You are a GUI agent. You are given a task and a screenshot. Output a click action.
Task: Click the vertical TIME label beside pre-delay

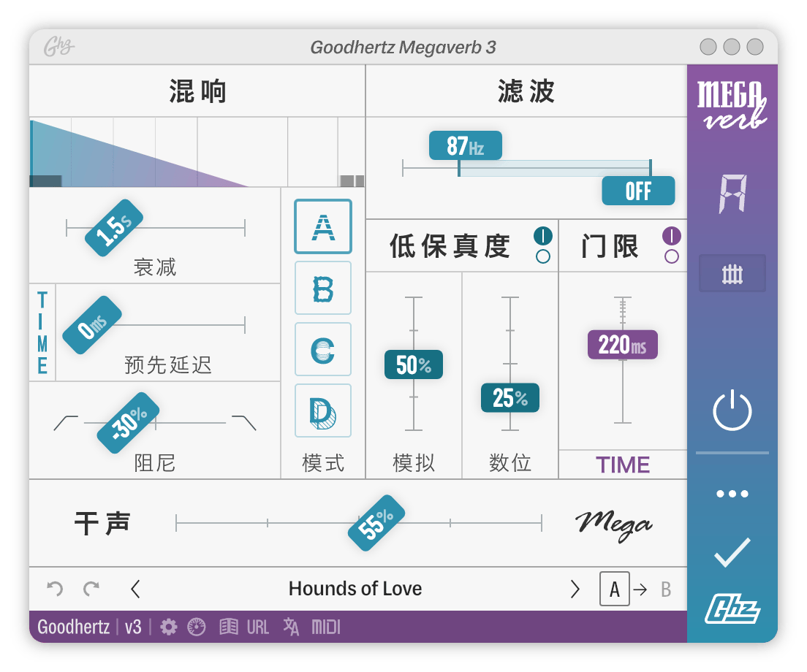pyautogui.click(x=42, y=332)
